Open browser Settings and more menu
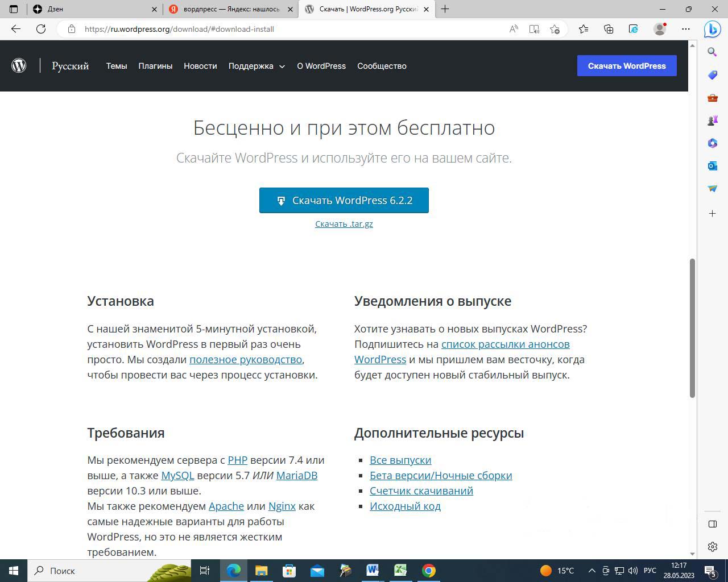The image size is (728, 582). 686,29
